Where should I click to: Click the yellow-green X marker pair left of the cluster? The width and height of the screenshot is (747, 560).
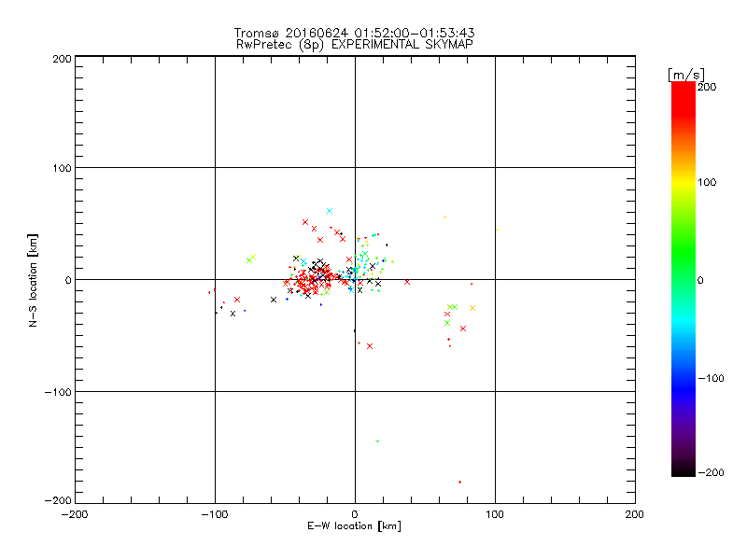pos(251,259)
